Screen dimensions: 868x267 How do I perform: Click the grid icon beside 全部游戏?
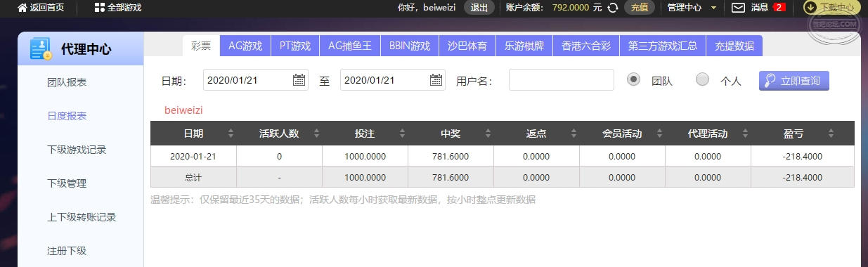point(99,8)
